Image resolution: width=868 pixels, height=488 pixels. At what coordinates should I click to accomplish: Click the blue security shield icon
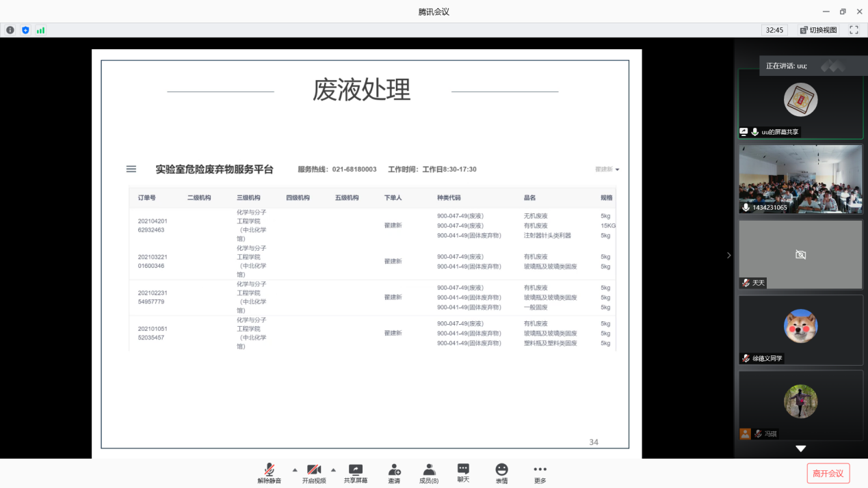[25, 30]
